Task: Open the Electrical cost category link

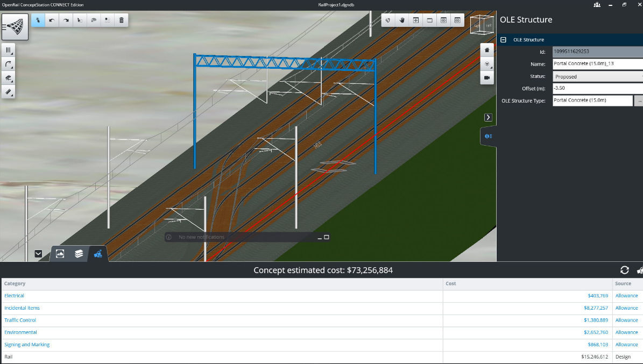Action: click(14, 295)
